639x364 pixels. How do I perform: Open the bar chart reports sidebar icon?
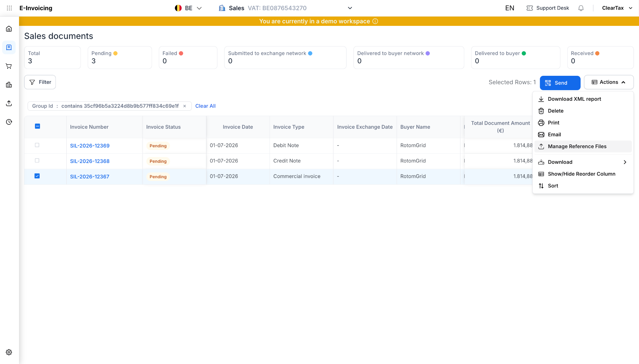pyautogui.click(x=9, y=85)
